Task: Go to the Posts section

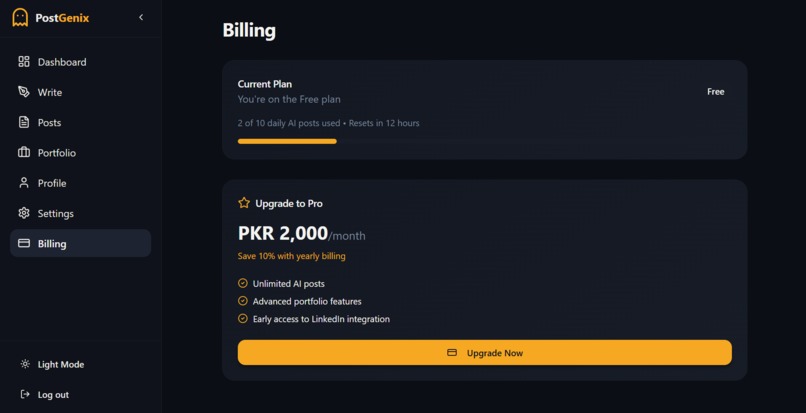Action: pyautogui.click(x=49, y=123)
